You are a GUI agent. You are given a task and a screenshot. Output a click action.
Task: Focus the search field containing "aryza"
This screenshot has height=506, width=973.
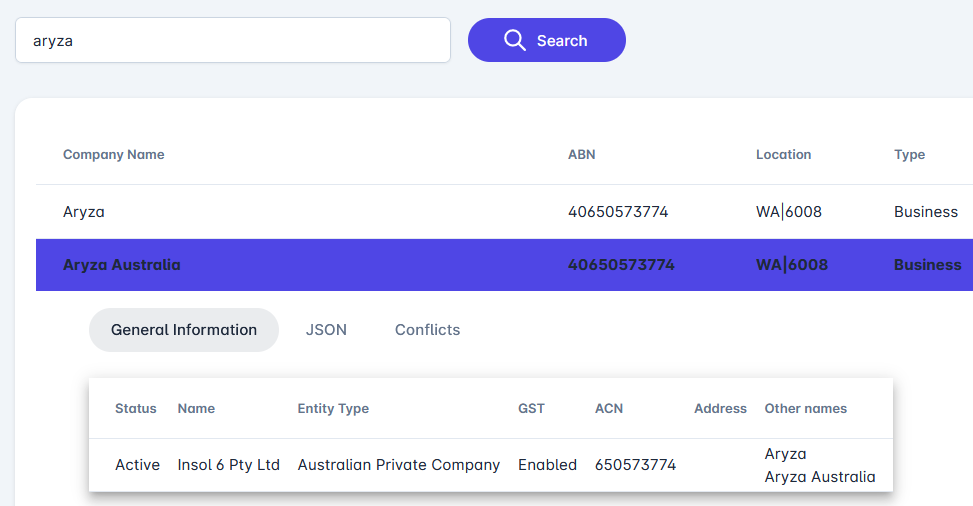(x=233, y=40)
